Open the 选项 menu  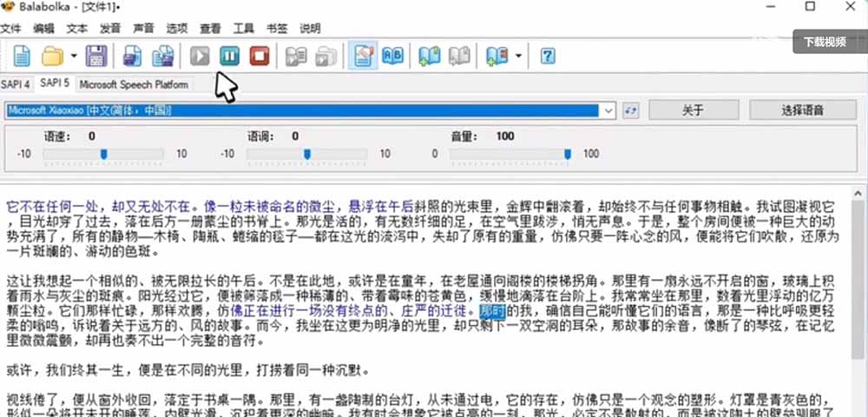(177, 29)
